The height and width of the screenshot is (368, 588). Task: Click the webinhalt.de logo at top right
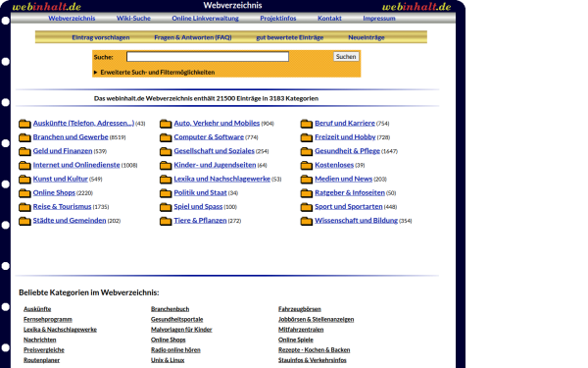pyautogui.click(x=416, y=7)
